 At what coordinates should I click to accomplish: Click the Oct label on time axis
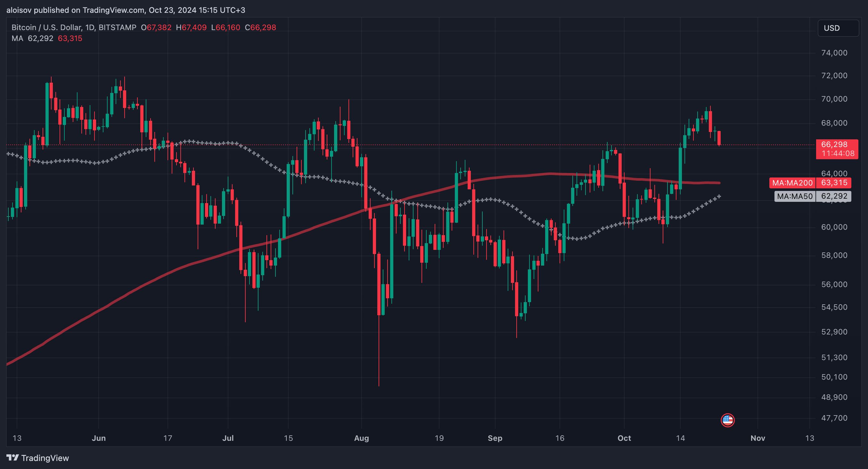[624, 438]
